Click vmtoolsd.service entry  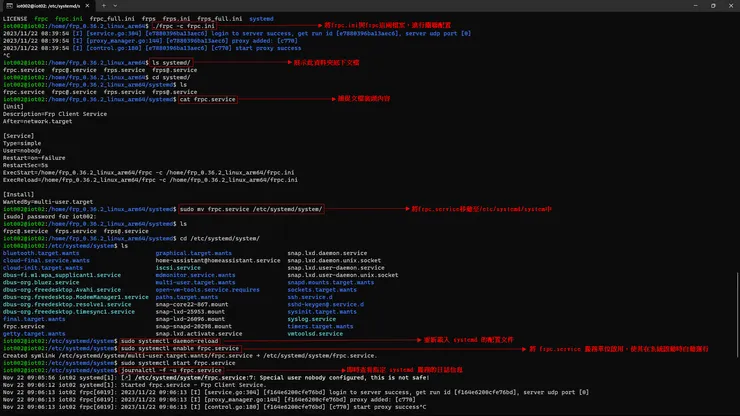coord(315,333)
